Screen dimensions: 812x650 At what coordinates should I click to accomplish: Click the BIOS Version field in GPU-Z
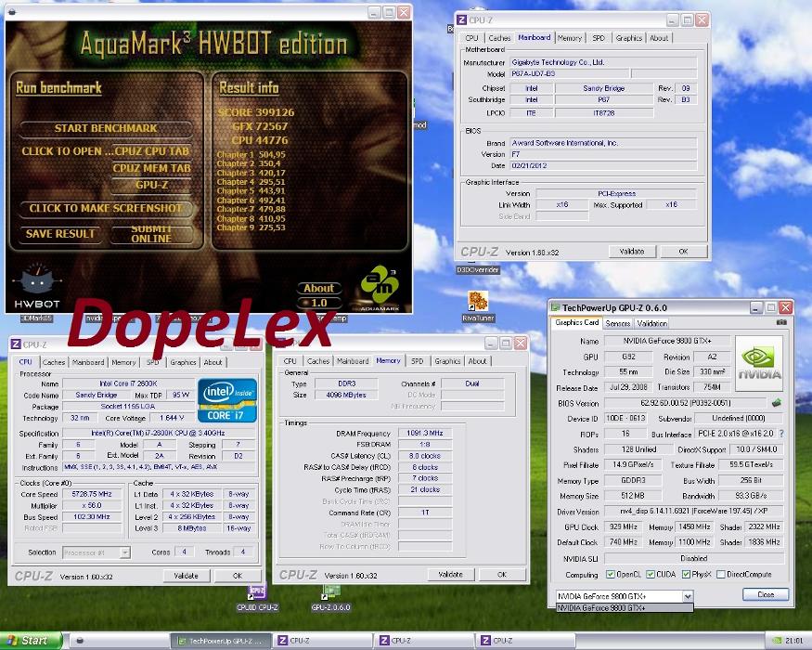click(x=686, y=403)
